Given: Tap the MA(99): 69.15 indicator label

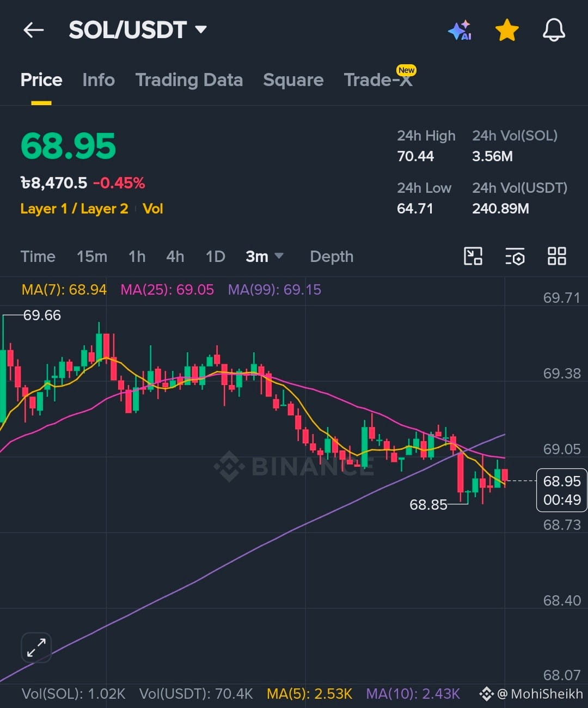Looking at the screenshot, I should pyautogui.click(x=274, y=290).
